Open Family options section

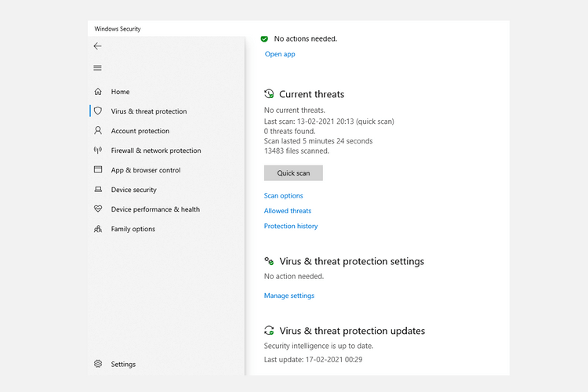click(132, 229)
